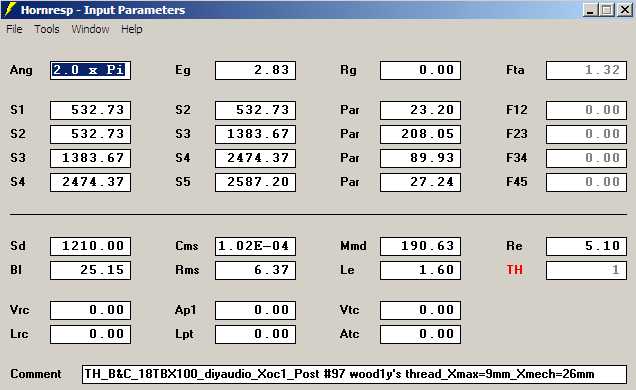This screenshot has height=390, width=636.
Task: Click the TH field showing 1
Action: 586,270
